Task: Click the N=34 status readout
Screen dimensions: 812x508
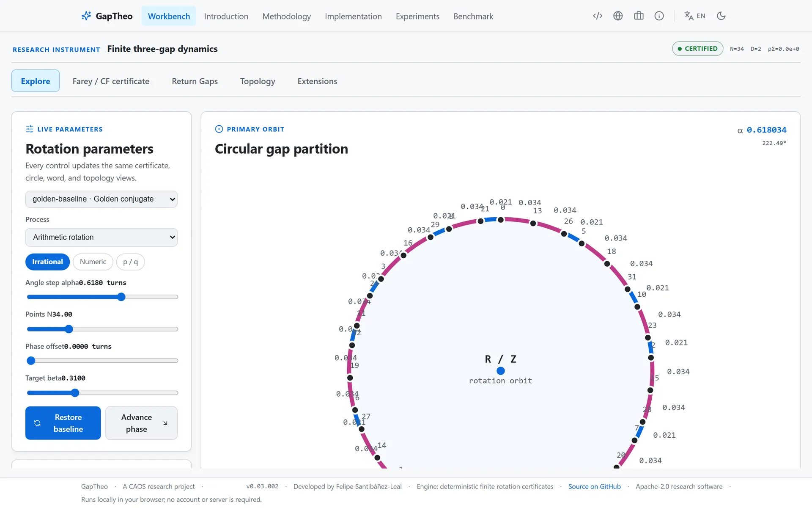Action: [x=737, y=49]
